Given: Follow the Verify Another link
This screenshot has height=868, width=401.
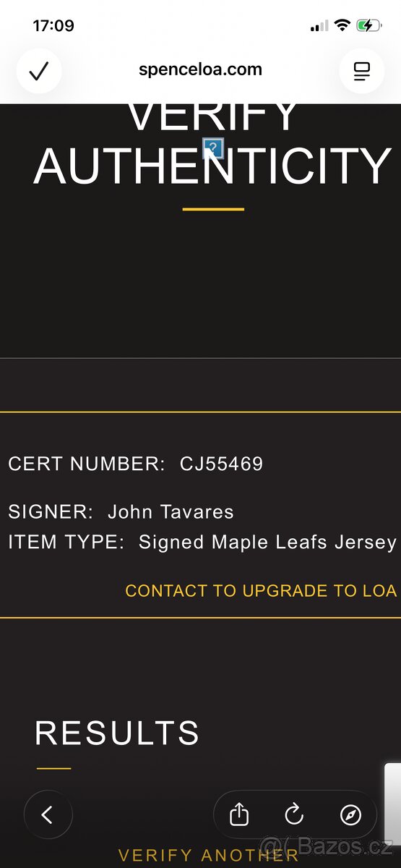Looking at the screenshot, I should 209,856.
